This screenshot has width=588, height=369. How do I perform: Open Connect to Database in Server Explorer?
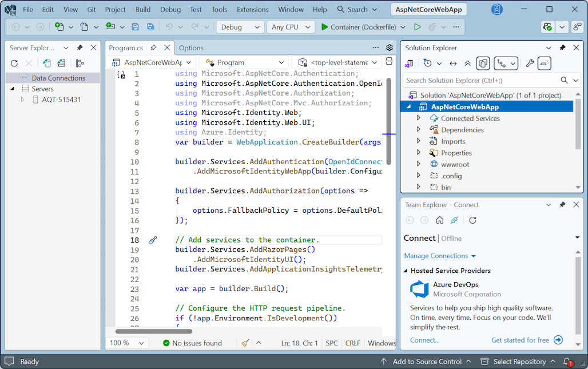click(x=46, y=63)
